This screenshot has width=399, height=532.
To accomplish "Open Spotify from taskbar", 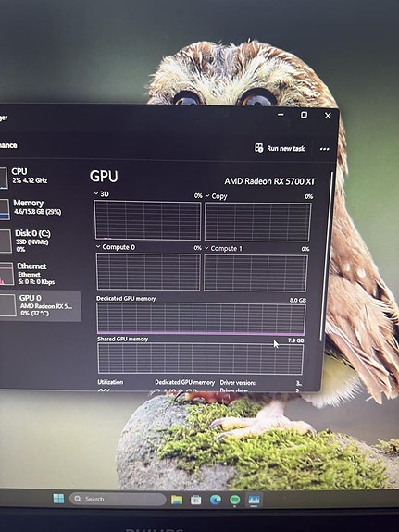I will click(234, 500).
